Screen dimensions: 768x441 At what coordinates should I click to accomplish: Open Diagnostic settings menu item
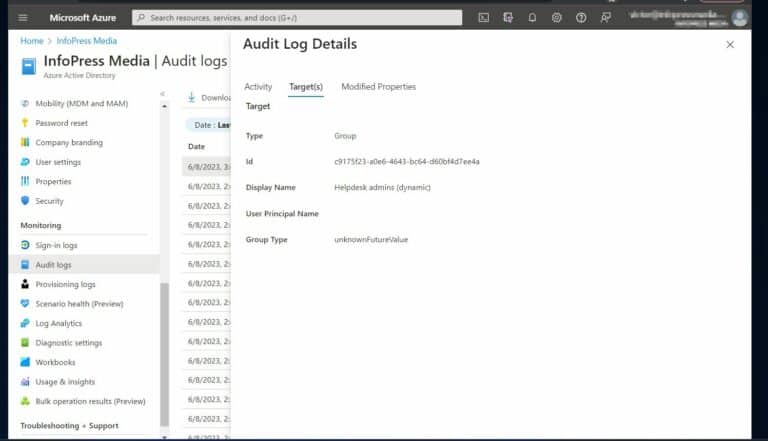click(x=69, y=343)
